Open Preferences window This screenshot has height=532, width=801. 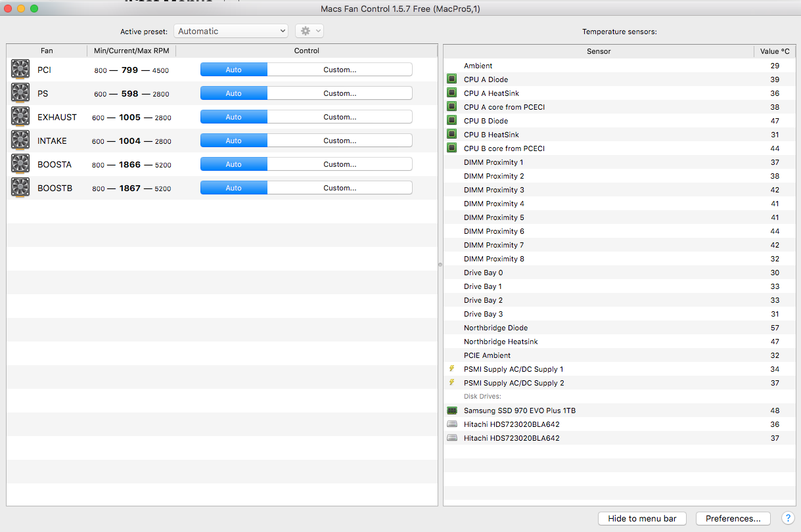[x=733, y=518]
